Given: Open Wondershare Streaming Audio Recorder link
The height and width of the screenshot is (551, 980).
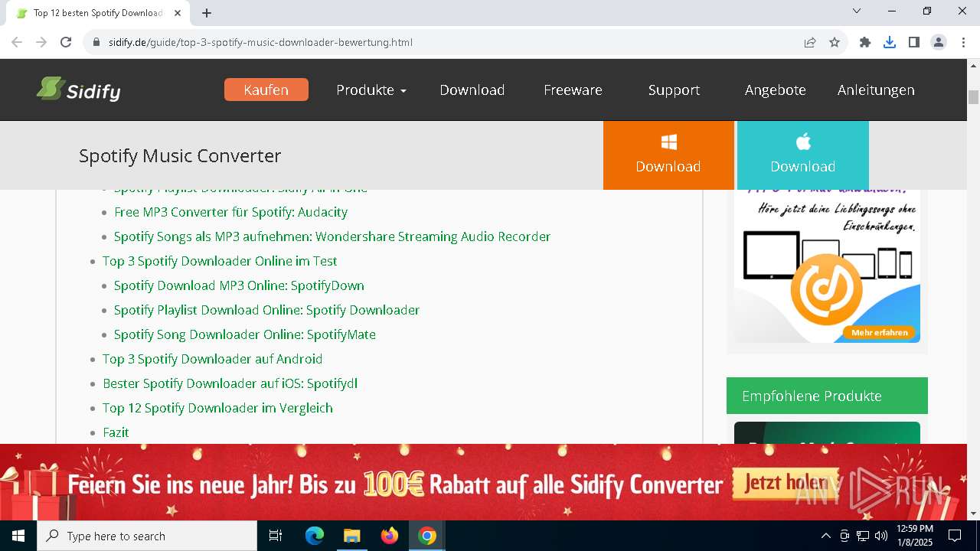Looking at the screenshot, I should coord(332,236).
